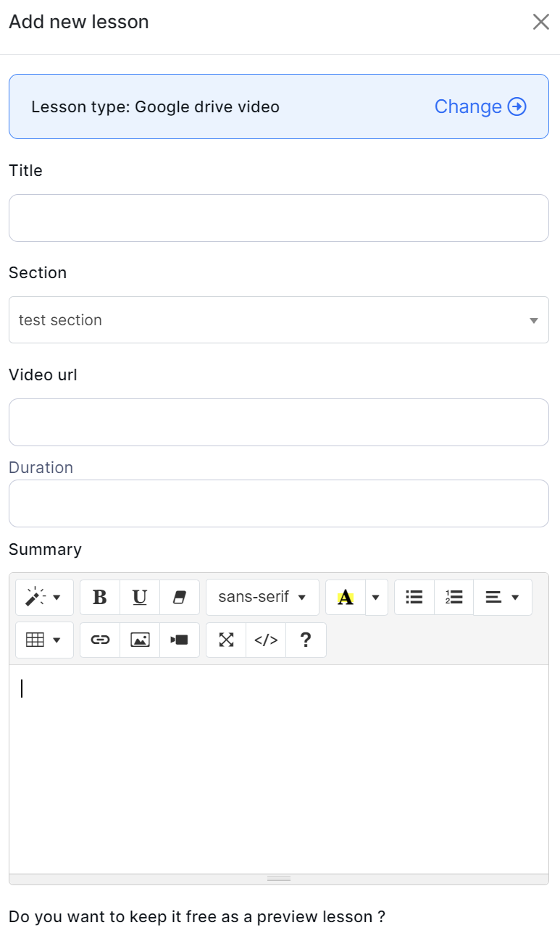Viewport: 560px width, 941px height.
Task: Click the eraser remove-font-style icon
Action: pyautogui.click(x=180, y=598)
